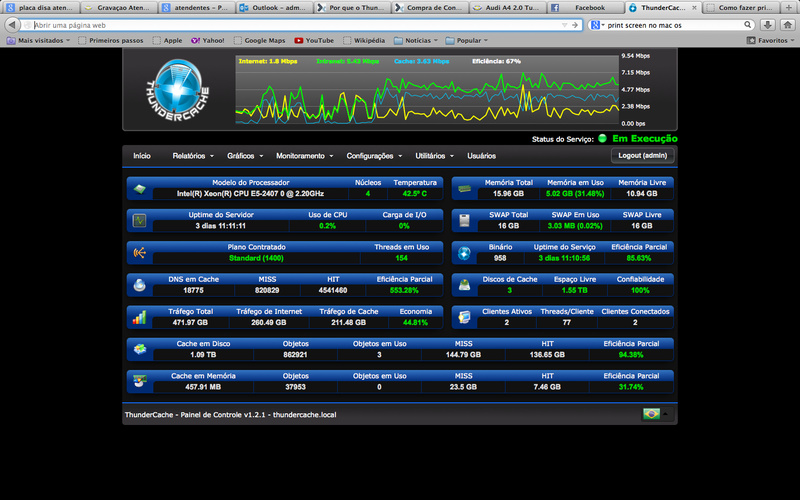Click the Cache em Memória icon

point(139,381)
